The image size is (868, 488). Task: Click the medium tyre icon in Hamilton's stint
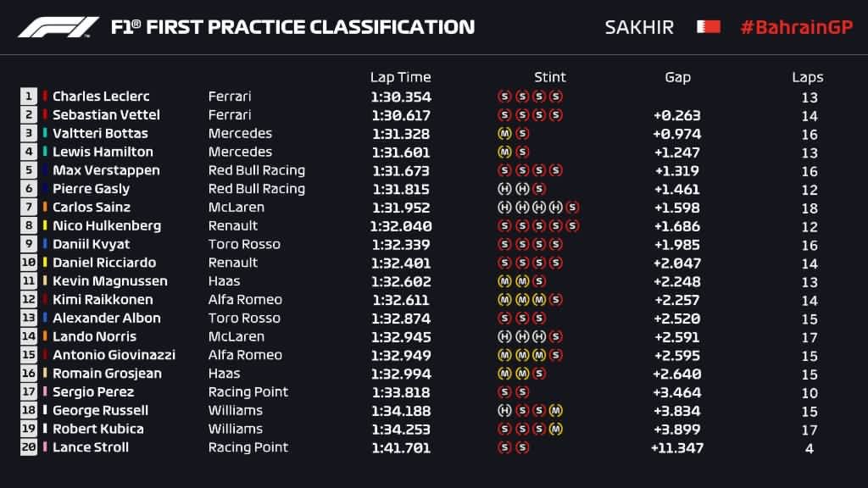click(504, 152)
